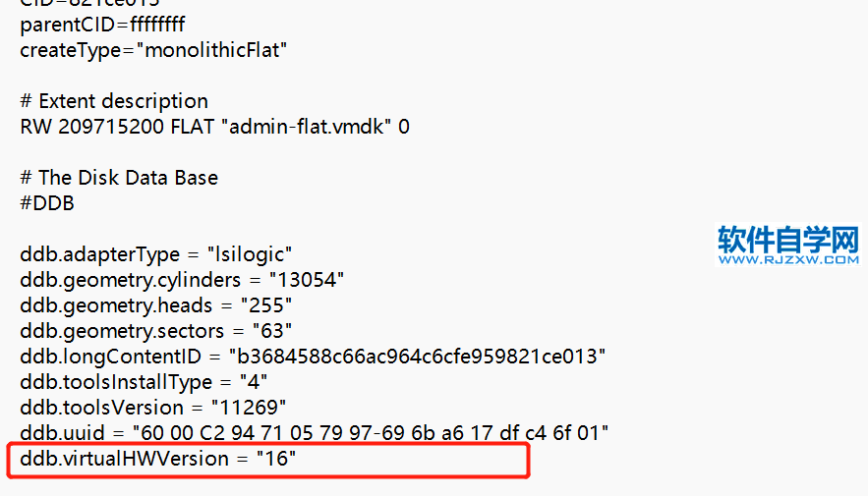Viewport: 868px width, 496px height.
Task: Click the ddb.adapterType "lsilogic" line
Action: tap(156, 254)
